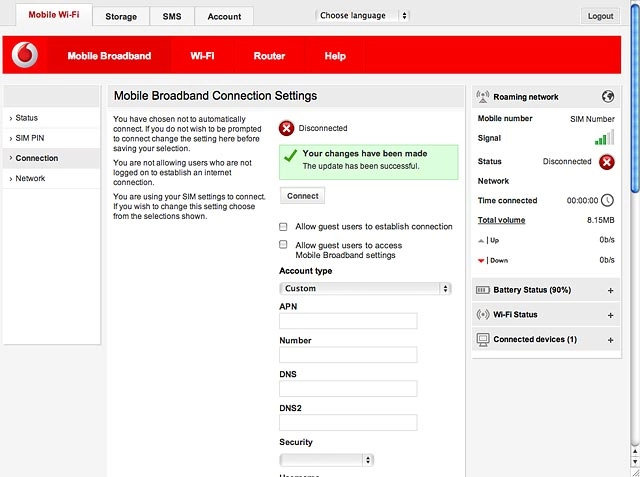Click the red Down arrow traffic icon

pyautogui.click(x=481, y=261)
